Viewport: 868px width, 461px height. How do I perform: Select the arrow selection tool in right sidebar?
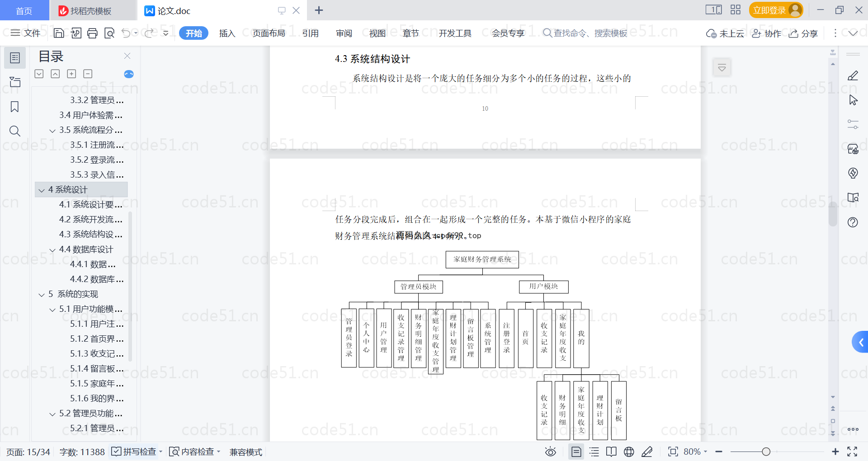pyautogui.click(x=853, y=100)
